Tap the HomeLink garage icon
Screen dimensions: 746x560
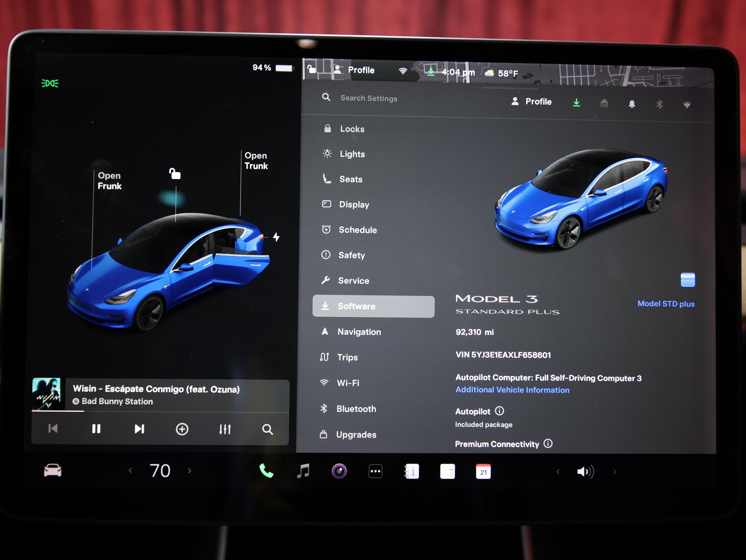[604, 103]
